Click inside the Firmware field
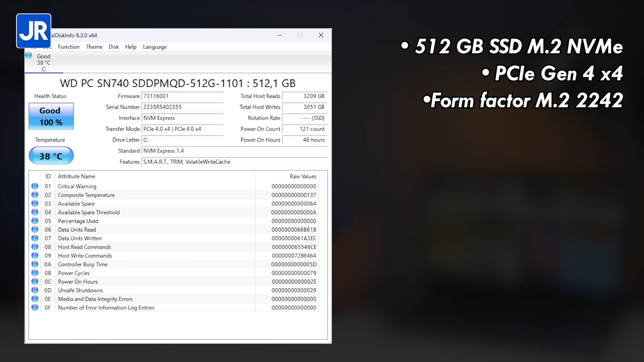Screen dimensions: 644x362 (x=182, y=96)
